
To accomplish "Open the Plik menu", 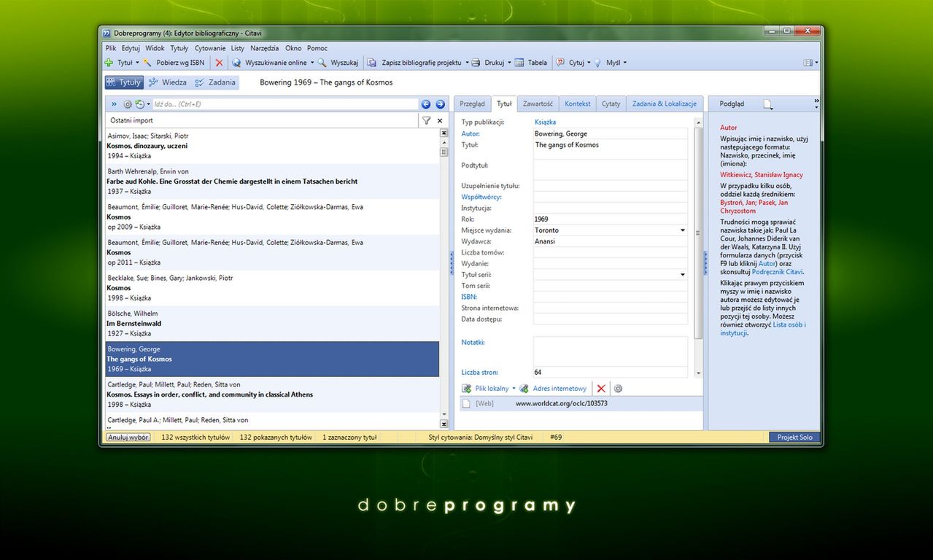I will 111,48.
